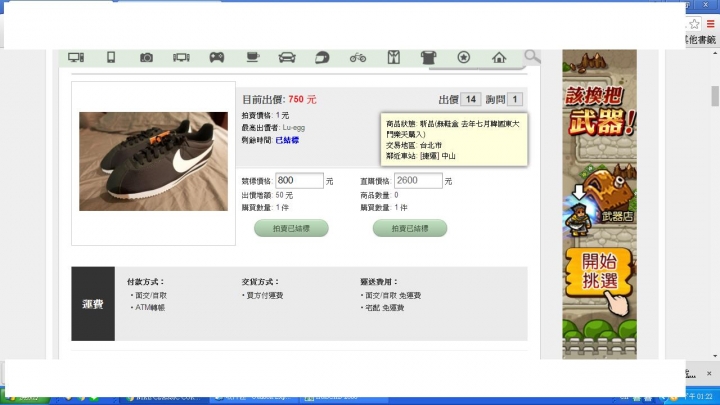Open the computers category icon
This screenshot has width=720, height=405.
[76, 57]
